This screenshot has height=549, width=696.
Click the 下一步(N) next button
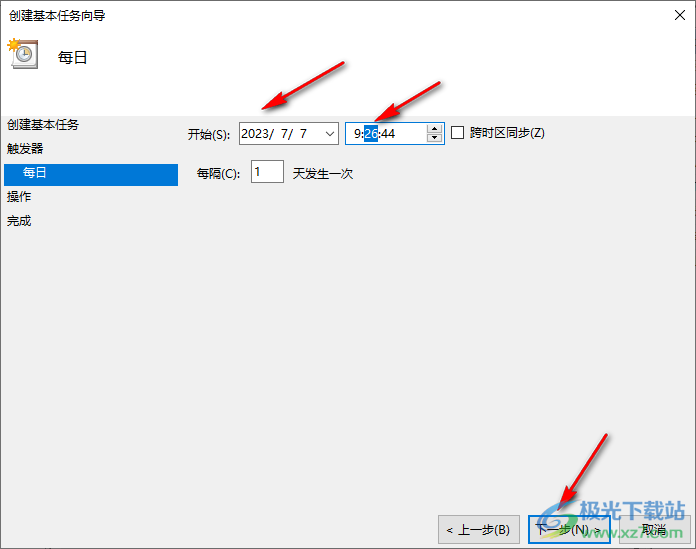pos(569,529)
